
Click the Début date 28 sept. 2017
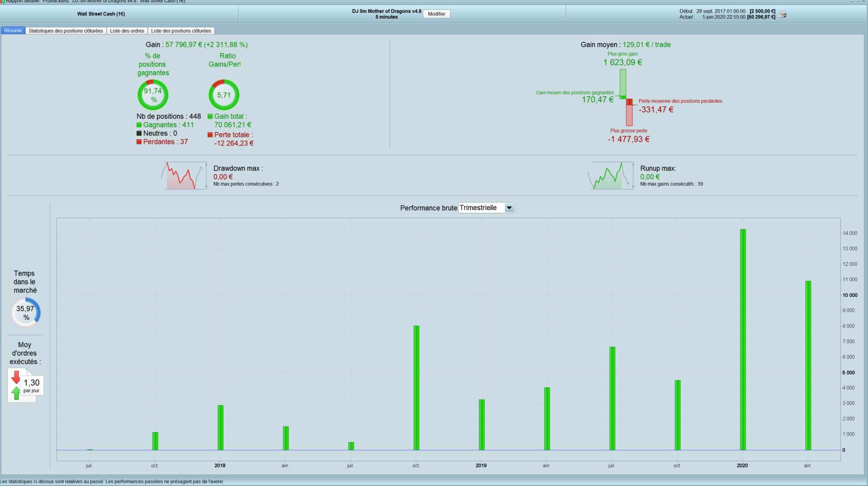pos(721,11)
